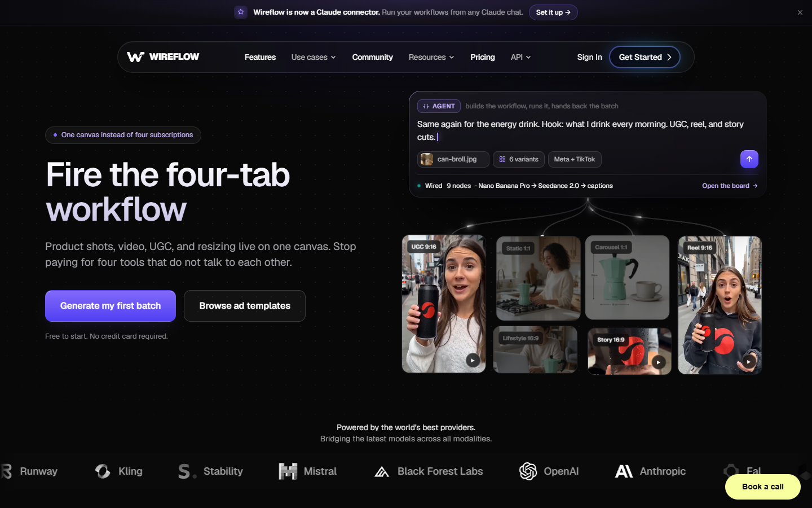
Task: Click the Runway provider logo
Action: coord(29,471)
